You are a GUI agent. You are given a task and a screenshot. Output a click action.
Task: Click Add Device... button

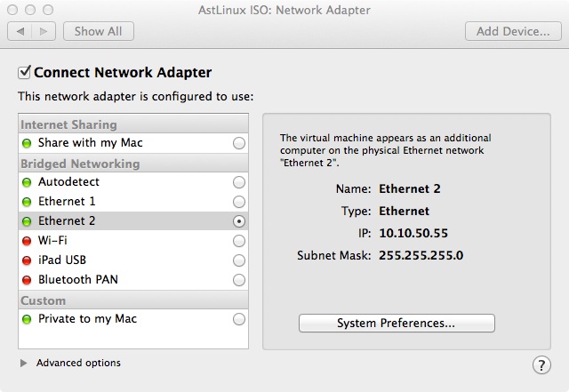tap(513, 32)
